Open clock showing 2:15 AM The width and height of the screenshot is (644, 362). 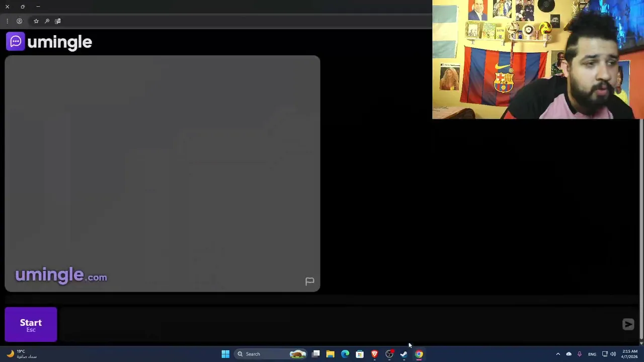click(630, 354)
